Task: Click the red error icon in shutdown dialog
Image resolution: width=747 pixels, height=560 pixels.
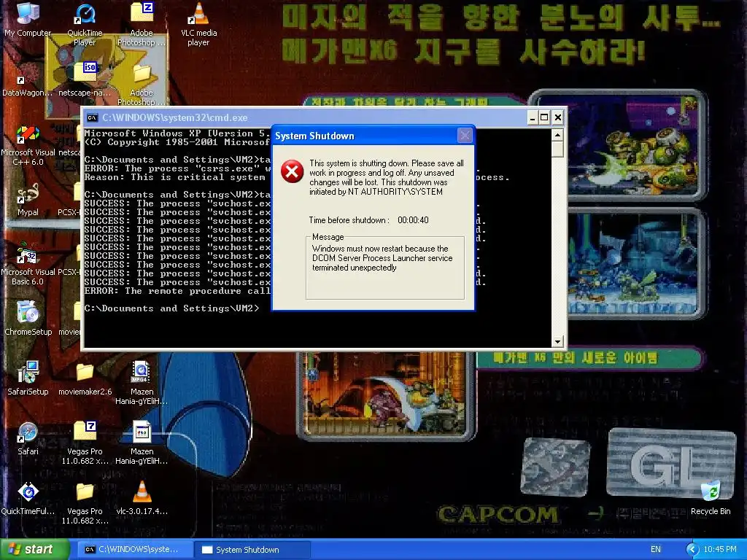Action: coord(293,171)
